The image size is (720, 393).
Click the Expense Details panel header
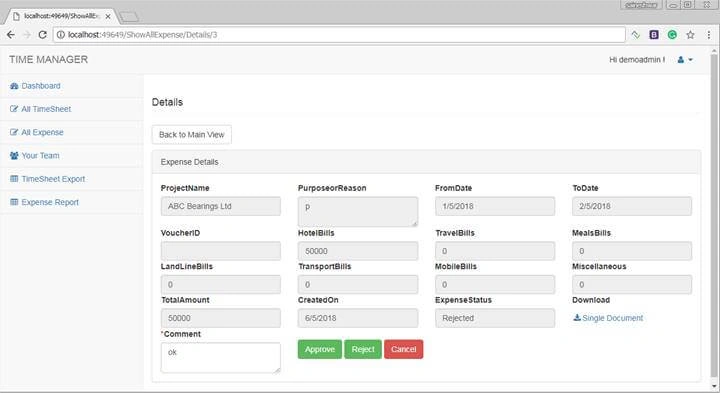pos(426,162)
